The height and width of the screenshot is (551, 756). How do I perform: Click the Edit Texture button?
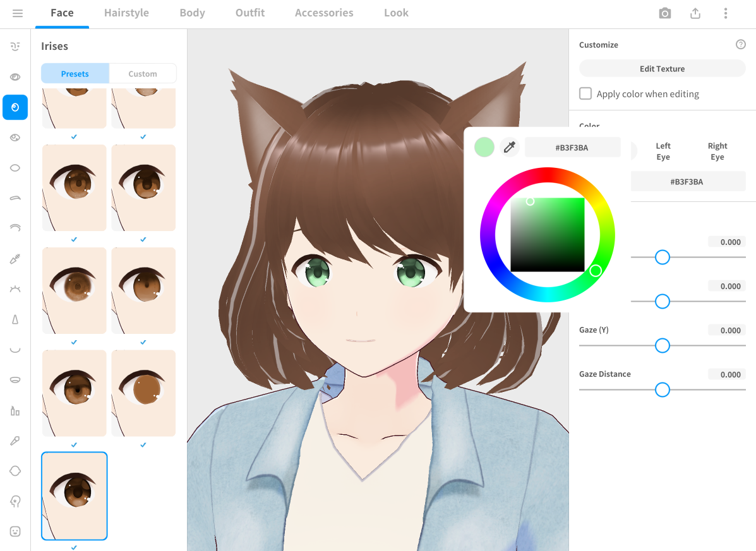tap(662, 69)
